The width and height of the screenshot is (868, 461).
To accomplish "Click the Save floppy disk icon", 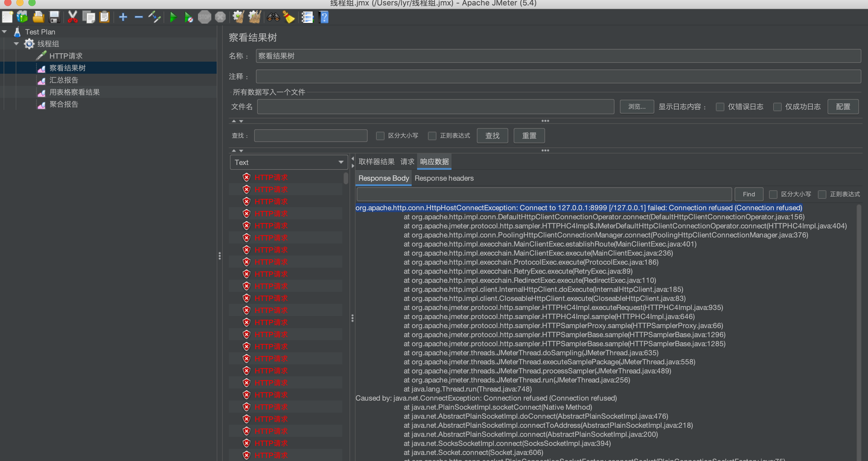I will 54,17.
